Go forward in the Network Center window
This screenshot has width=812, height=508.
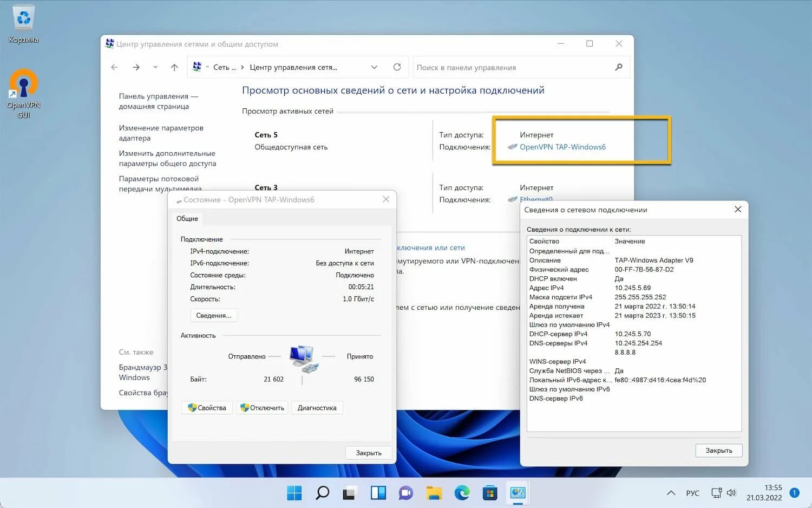(136, 67)
